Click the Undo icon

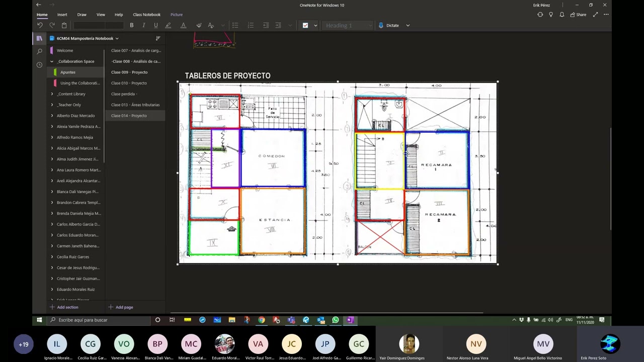[40, 25]
